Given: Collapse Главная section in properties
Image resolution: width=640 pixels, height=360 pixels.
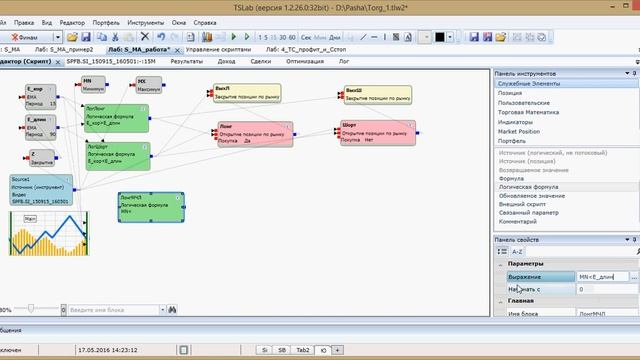Looking at the screenshot, I should [500, 302].
